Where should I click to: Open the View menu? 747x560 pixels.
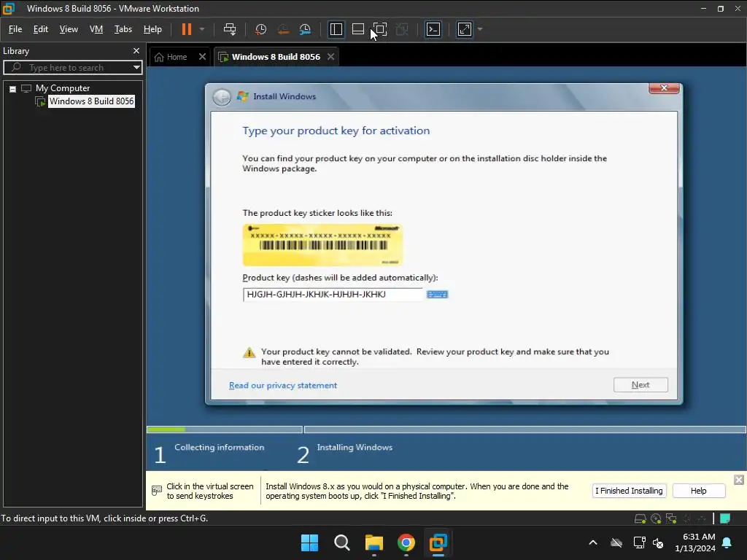(69, 29)
